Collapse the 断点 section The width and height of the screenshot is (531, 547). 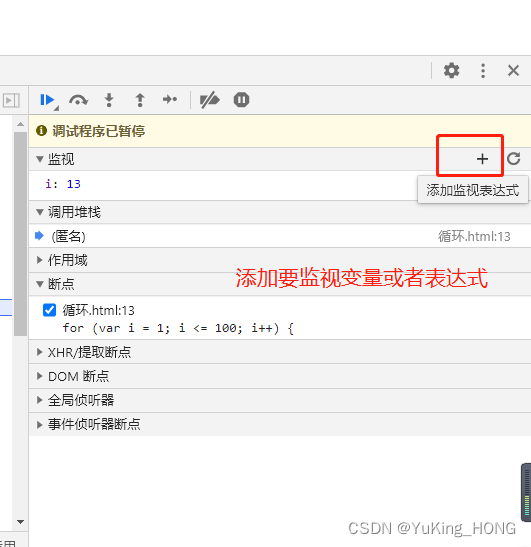point(40,284)
